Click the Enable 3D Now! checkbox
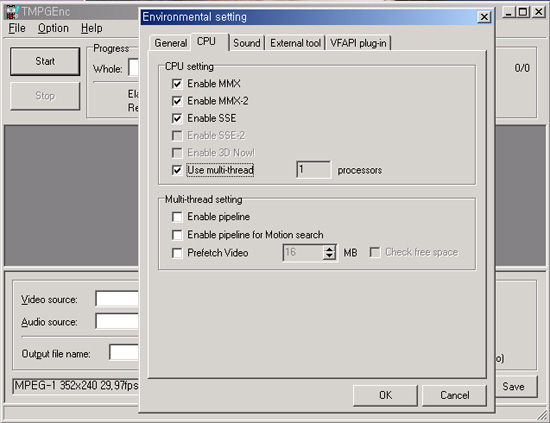The width and height of the screenshot is (550, 423). pyautogui.click(x=177, y=153)
